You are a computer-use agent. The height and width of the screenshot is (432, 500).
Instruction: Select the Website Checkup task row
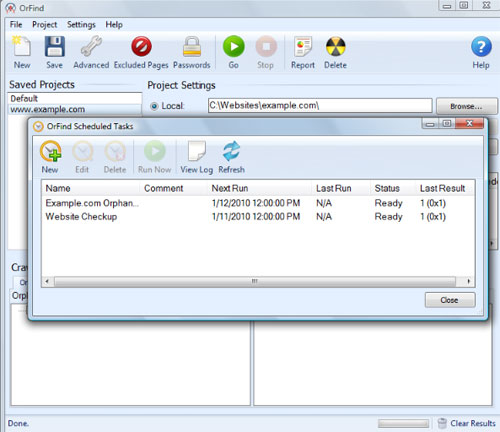(x=258, y=217)
